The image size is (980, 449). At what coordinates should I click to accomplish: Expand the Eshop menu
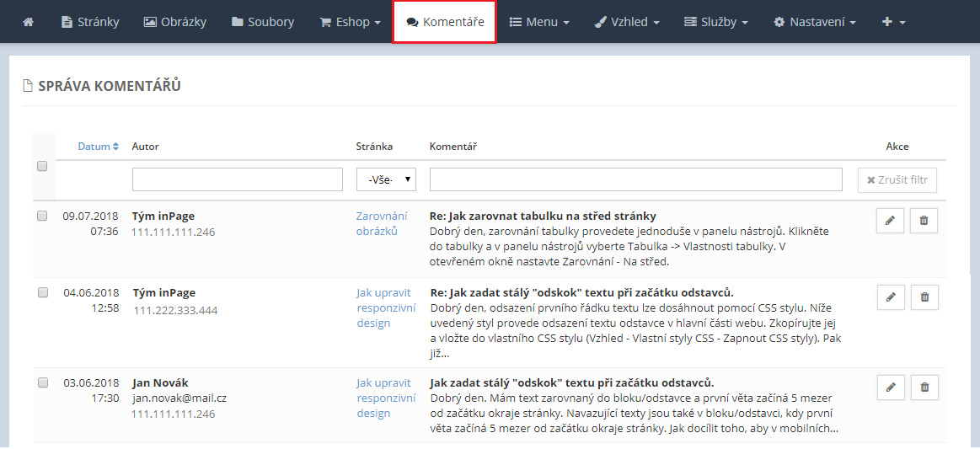coord(351,22)
